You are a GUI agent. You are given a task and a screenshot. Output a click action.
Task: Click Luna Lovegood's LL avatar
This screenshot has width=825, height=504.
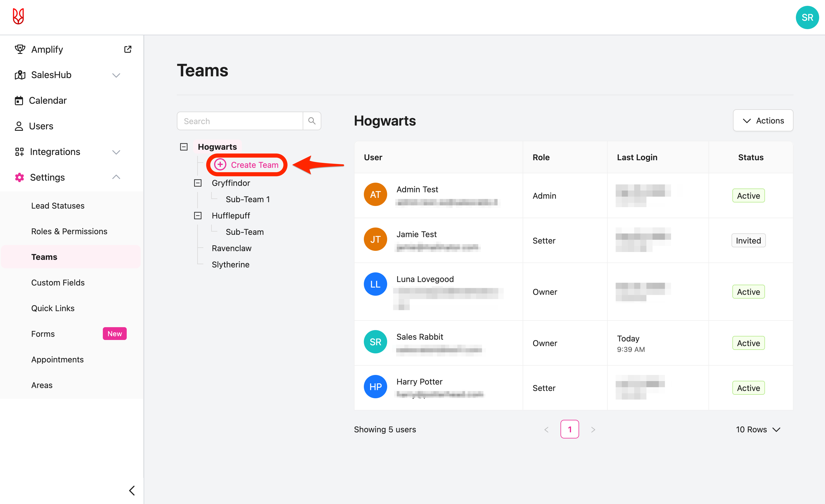click(x=375, y=284)
